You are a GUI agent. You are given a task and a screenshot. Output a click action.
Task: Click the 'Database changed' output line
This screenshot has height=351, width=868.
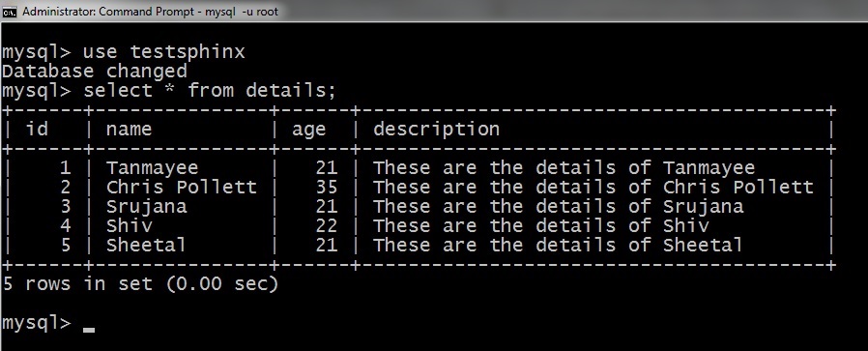(x=95, y=71)
